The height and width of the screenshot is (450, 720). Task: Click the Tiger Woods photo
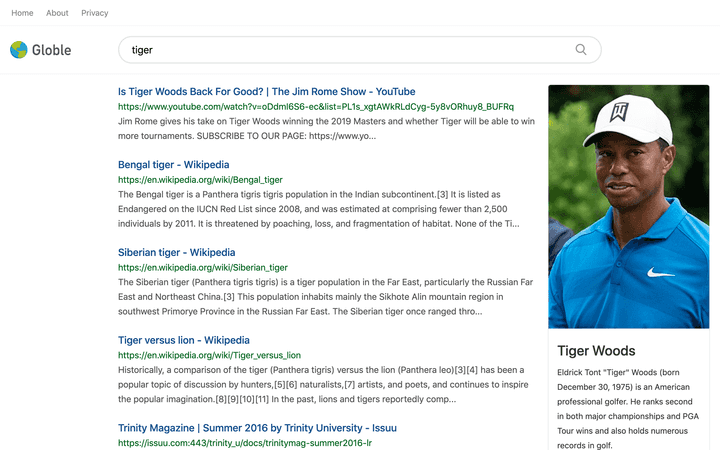pos(628,206)
